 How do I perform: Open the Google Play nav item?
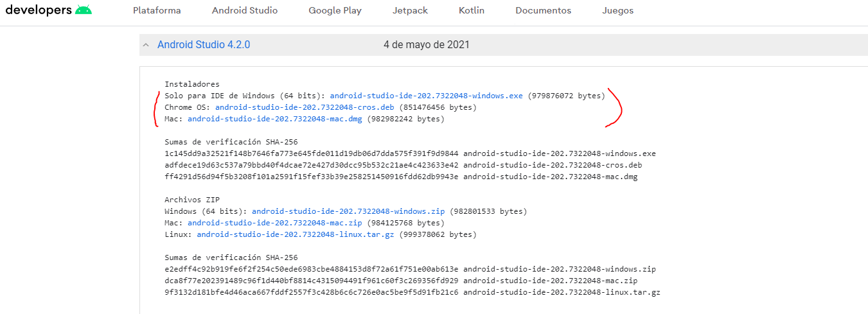tap(335, 10)
